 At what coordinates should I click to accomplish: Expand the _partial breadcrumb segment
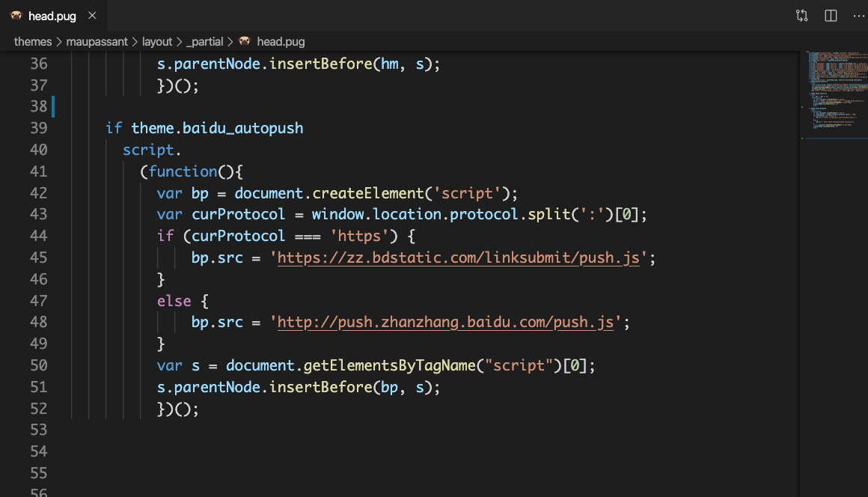point(205,42)
